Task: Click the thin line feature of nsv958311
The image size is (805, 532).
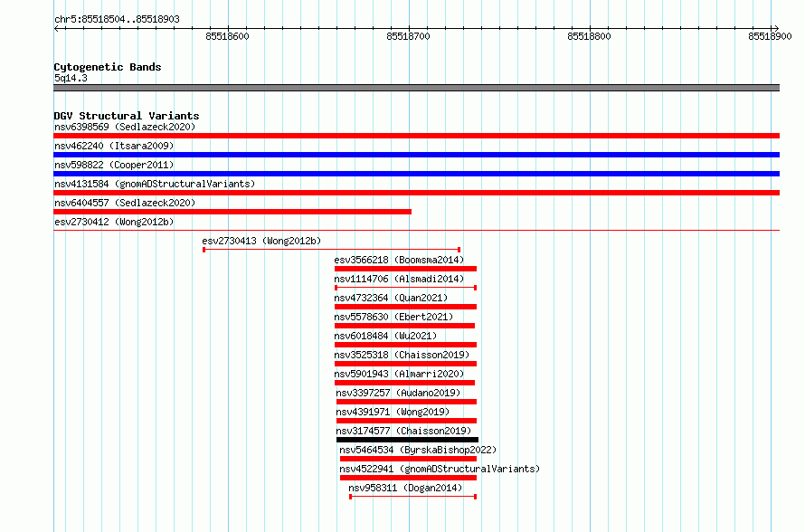Action: (x=413, y=497)
